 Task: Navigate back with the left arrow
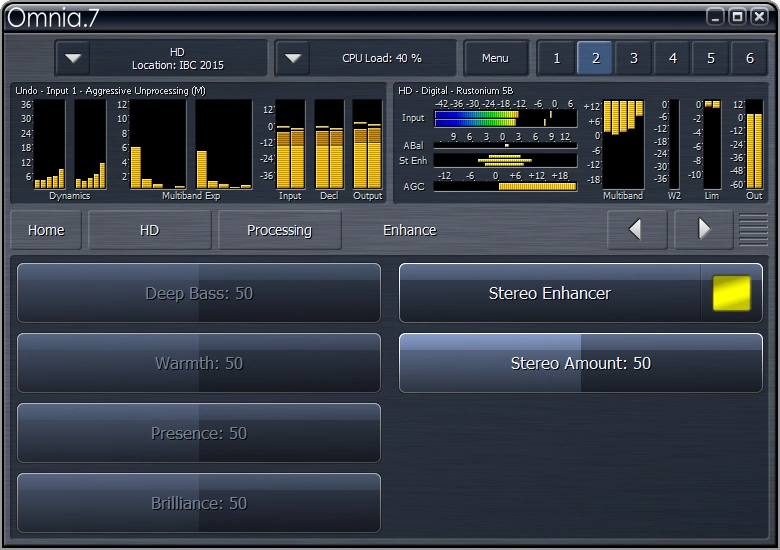(637, 229)
